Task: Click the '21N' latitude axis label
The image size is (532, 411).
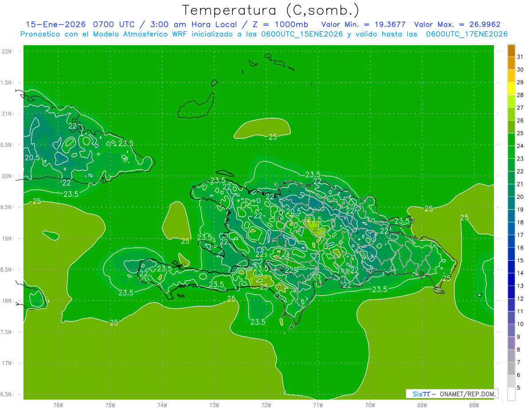Action: click(x=8, y=114)
